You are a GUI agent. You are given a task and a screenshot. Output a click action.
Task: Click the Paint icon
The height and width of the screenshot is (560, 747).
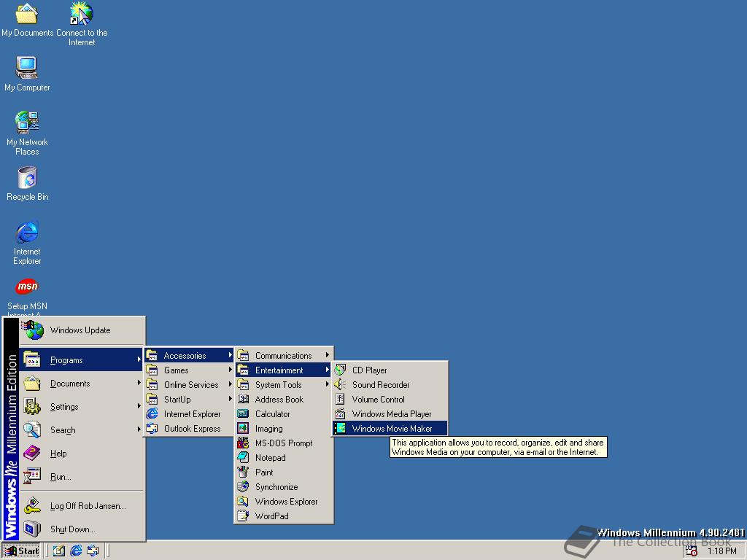[243, 472]
